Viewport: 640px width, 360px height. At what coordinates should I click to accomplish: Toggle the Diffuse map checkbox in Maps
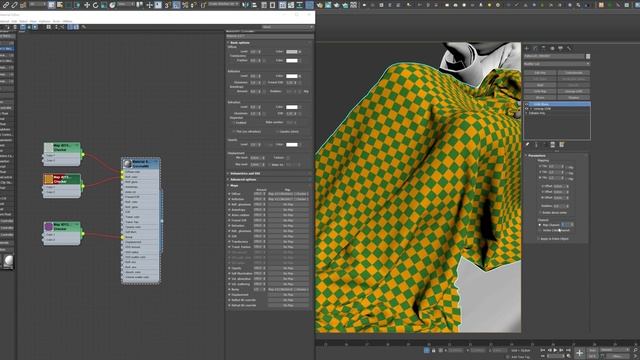tap(229, 193)
